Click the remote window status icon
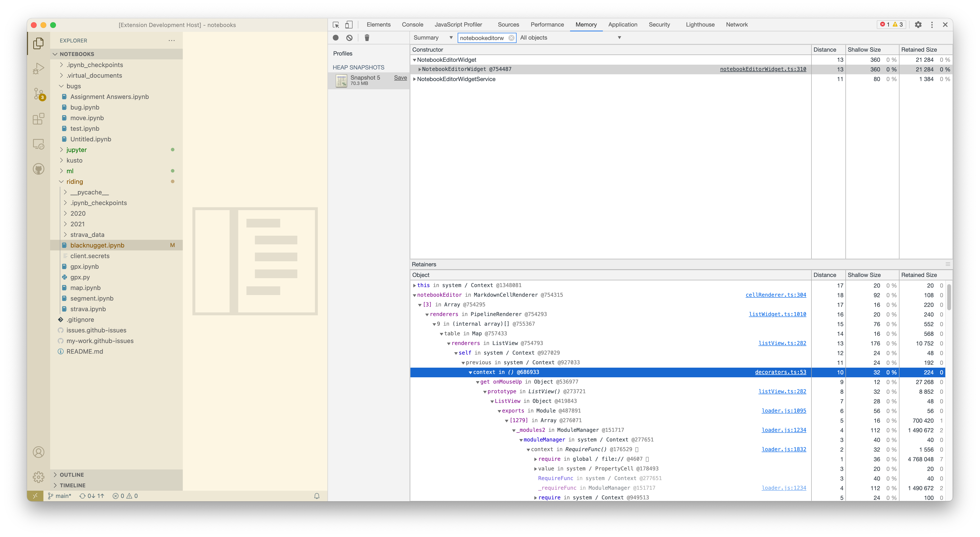The image size is (980, 537). coord(35,496)
